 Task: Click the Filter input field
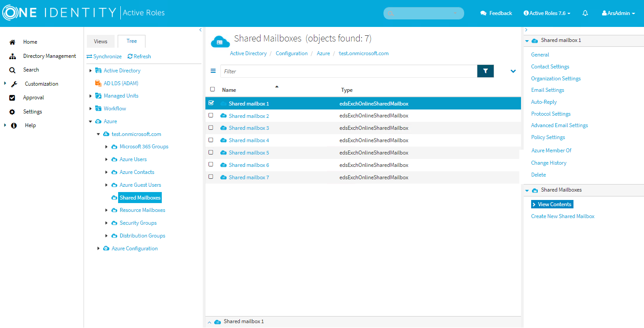349,71
